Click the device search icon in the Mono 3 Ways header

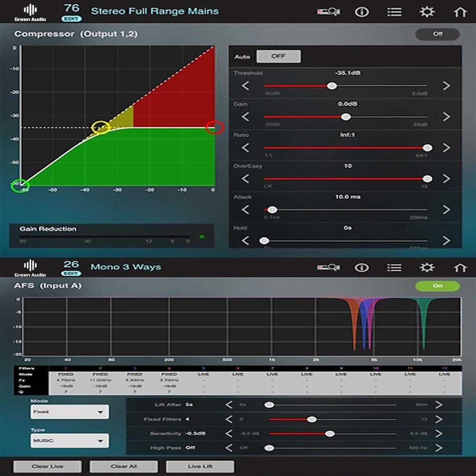click(x=329, y=268)
